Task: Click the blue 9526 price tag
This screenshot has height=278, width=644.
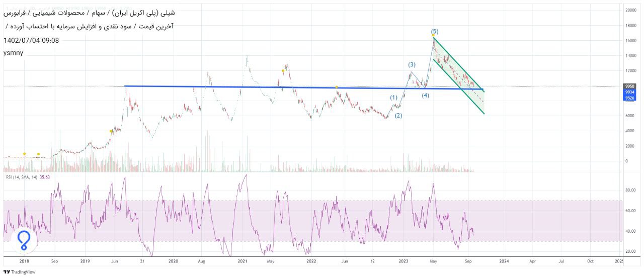Action: pos(630,98)
